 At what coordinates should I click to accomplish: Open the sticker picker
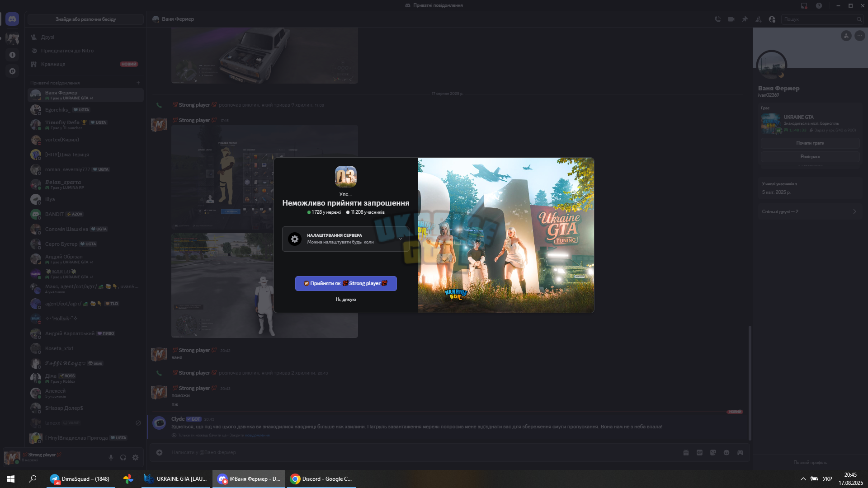713,452
